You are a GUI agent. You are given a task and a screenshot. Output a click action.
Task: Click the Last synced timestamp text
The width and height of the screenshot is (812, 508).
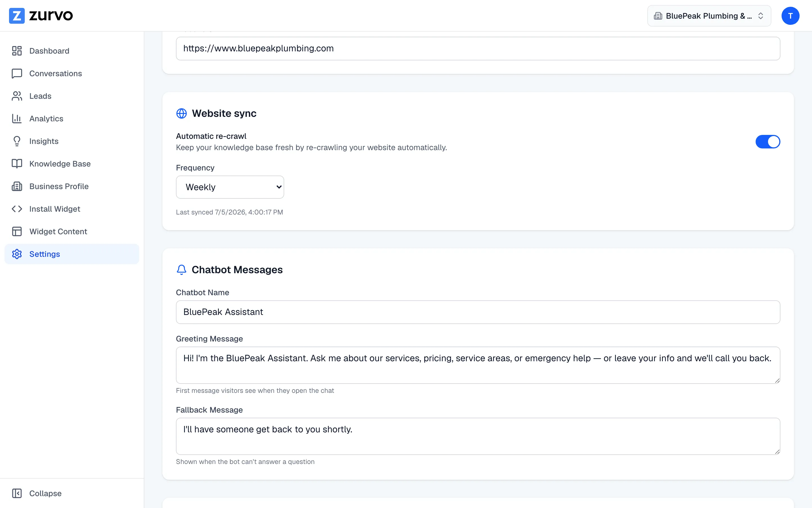(230, 212)
